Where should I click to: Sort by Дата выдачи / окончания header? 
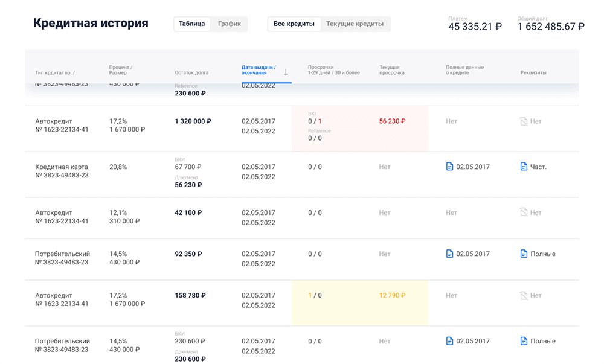[x=259, y=70]
